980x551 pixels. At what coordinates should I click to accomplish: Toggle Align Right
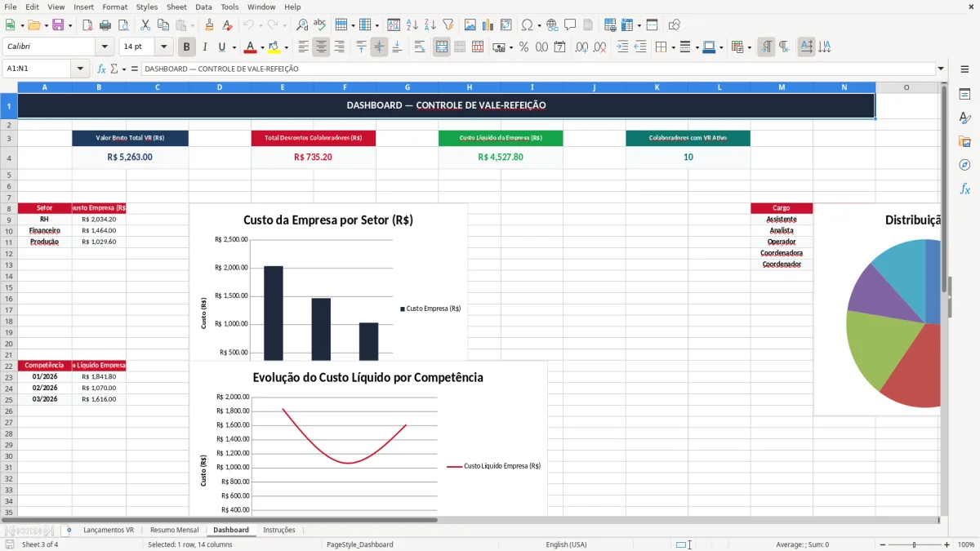339,47
